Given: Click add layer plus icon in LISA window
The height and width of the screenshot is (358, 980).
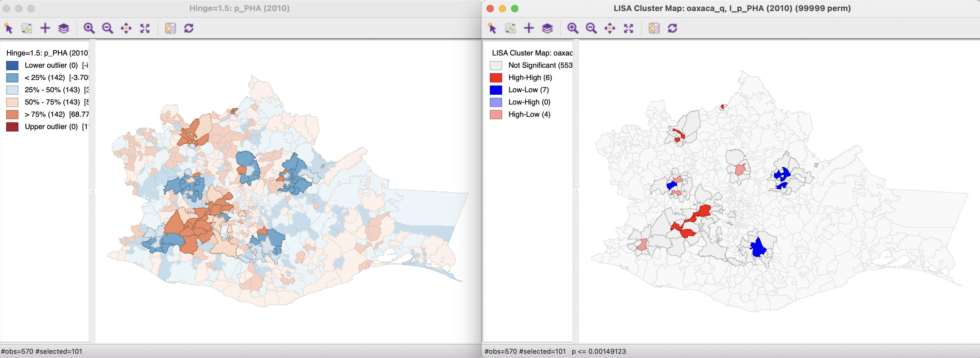Looking at the screenshot, I should point(529,29).
